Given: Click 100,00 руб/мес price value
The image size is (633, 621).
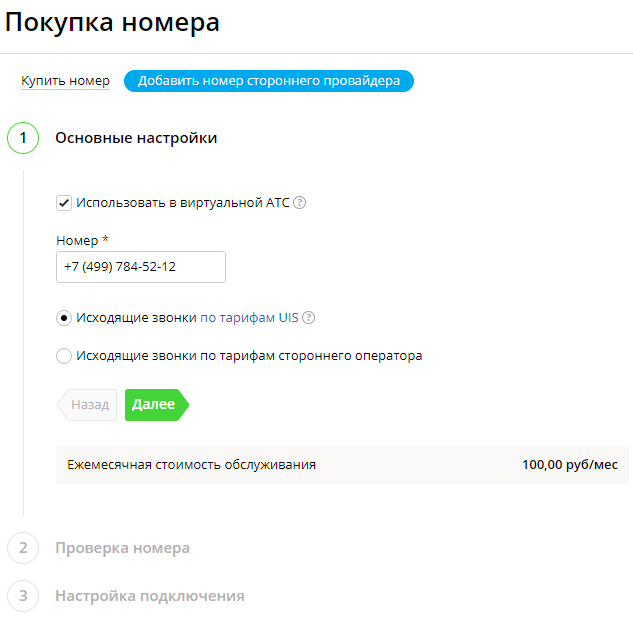Looking at the screenshot, I should [570, 465].
